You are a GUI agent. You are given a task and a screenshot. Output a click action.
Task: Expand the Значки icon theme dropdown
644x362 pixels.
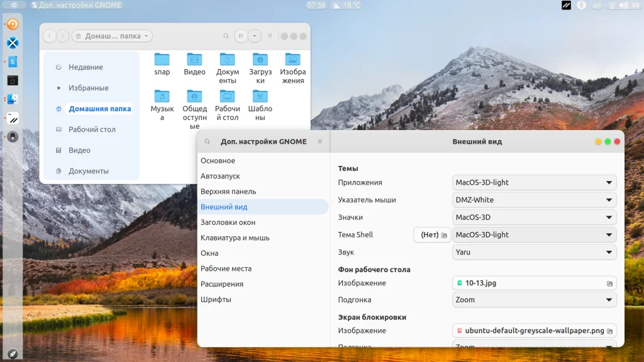tap(534, 217)
